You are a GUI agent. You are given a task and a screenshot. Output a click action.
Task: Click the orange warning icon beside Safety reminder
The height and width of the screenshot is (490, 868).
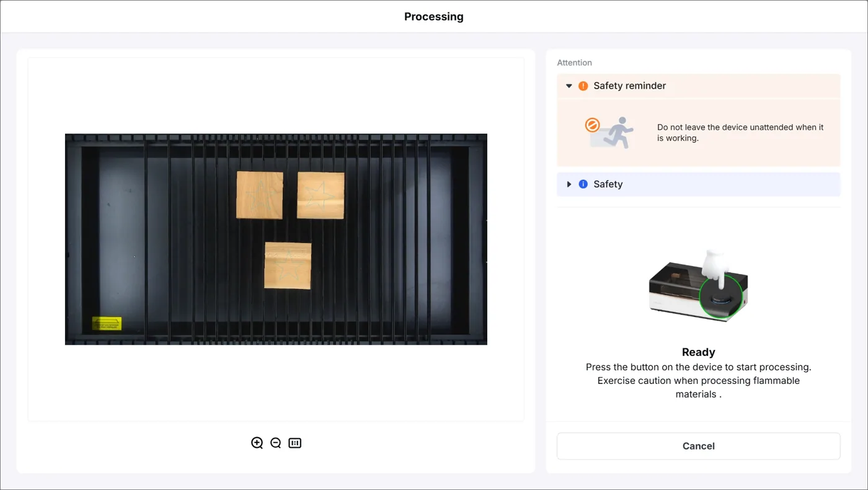(x=583, y=86)
